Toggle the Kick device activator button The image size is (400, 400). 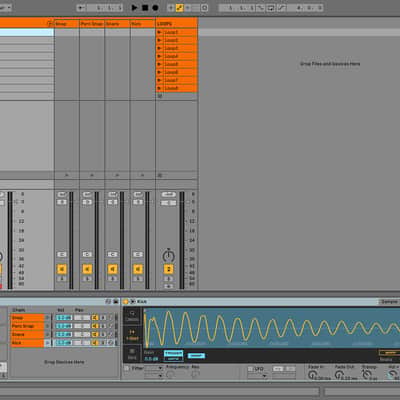click(x=126, y=302)
